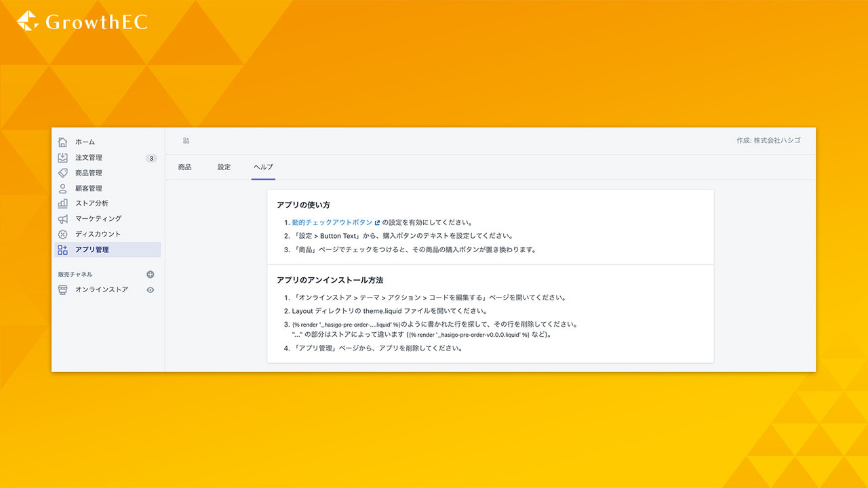Click the 商品管理 tag icon
The image size is (868, 488).
click(62, 173)
